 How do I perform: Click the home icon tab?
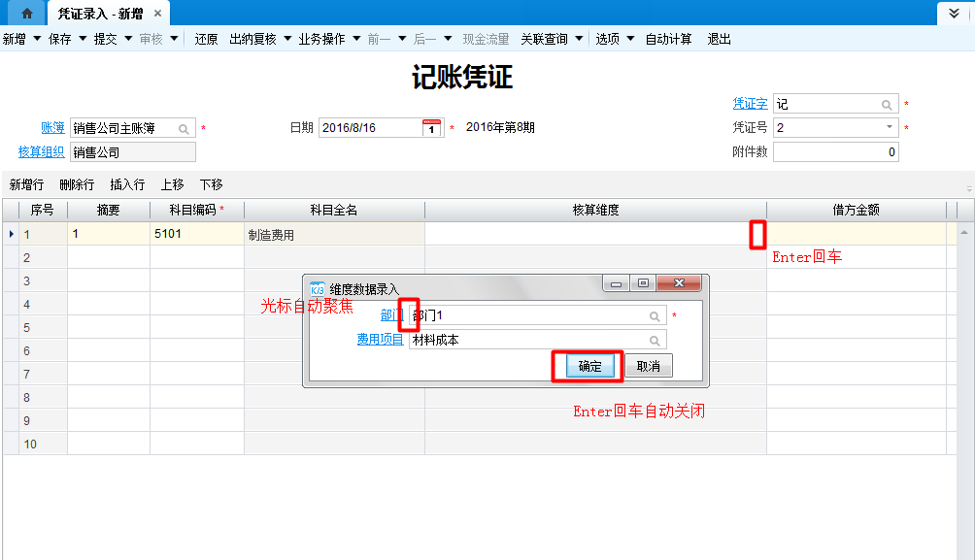coord(26,14)
